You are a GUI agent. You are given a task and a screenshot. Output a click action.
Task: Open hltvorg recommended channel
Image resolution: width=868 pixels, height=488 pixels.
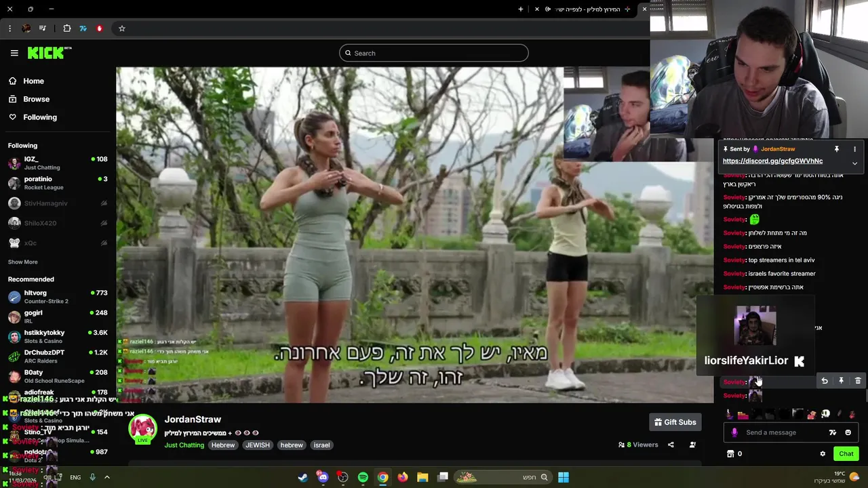click(58, 297)
